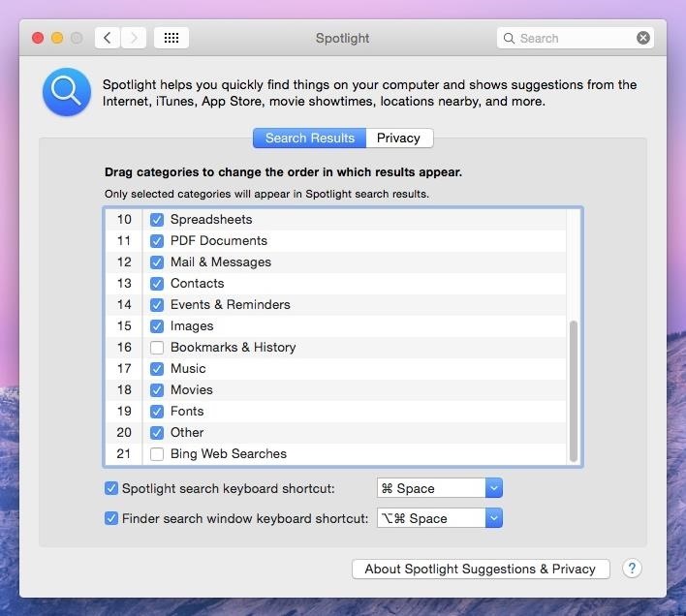The image size is (686, 616).
Task: Show all preferences grid icon
Action: tap(171, 38)
